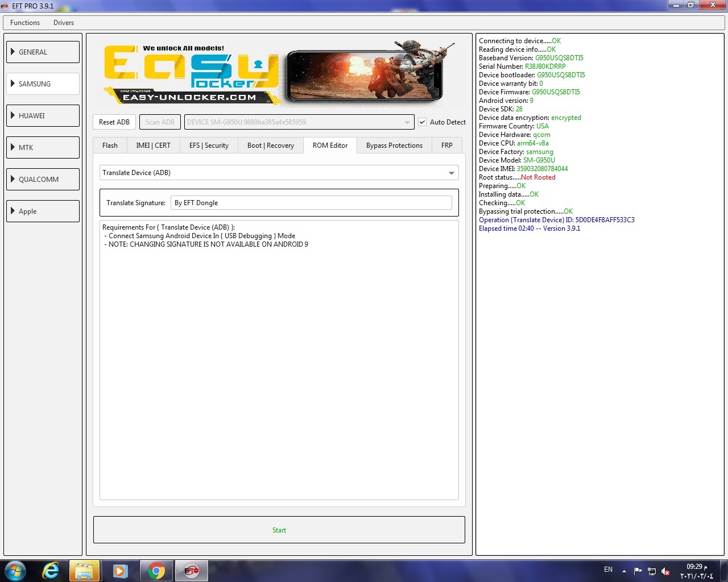The width and height of the screenshot is (728, 582).
Task: Switch to the IMEI | CERT tab
Action: click(x=153, y=145)
